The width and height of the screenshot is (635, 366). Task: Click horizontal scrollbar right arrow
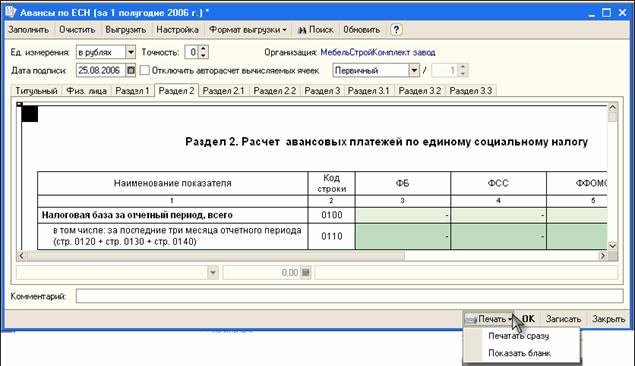pos(603,256)
